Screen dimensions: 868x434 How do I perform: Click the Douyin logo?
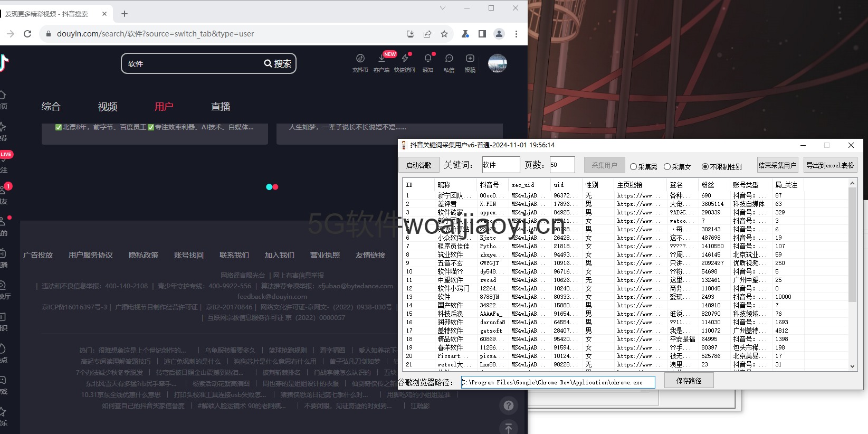(4, 63)
